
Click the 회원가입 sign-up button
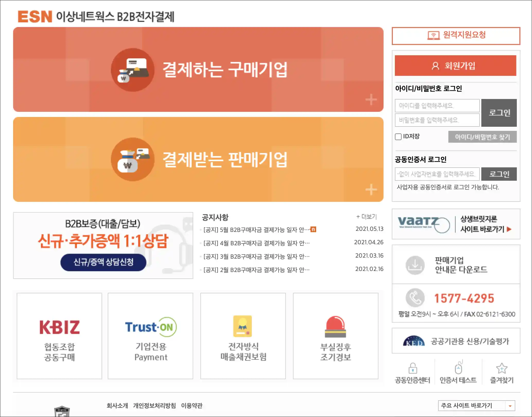[x=455, y=66]
